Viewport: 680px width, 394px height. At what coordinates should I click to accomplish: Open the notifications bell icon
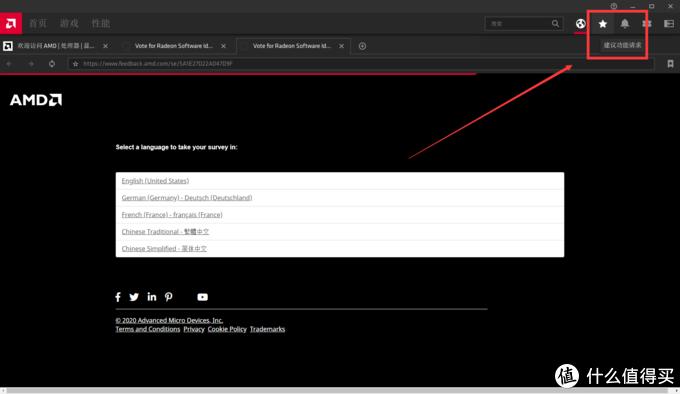[624, 24]
